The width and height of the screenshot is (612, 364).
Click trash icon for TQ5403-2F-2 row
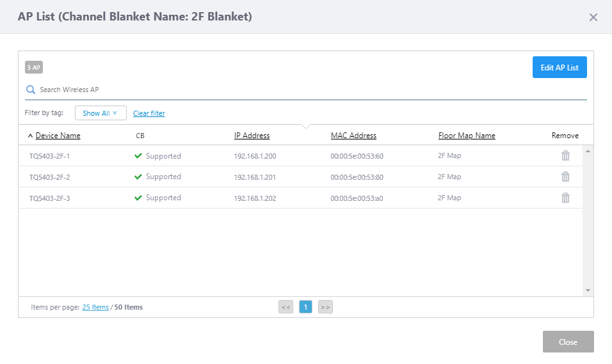click(565, 177)
